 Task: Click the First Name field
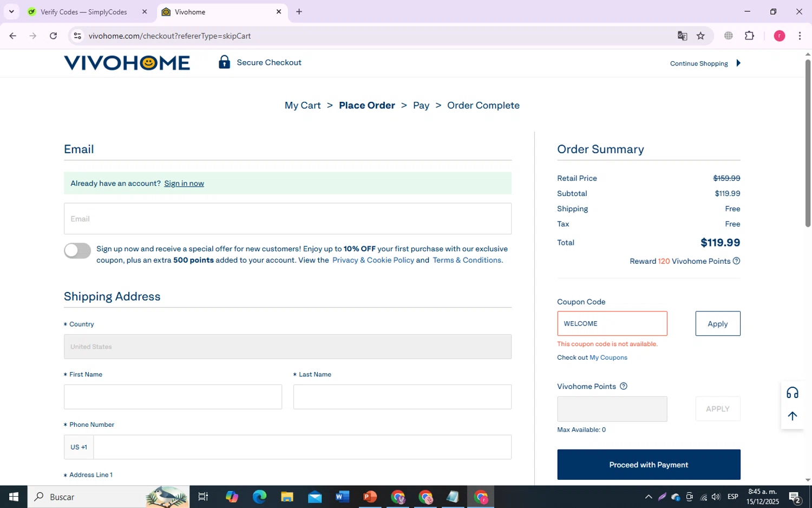[173, 397]
